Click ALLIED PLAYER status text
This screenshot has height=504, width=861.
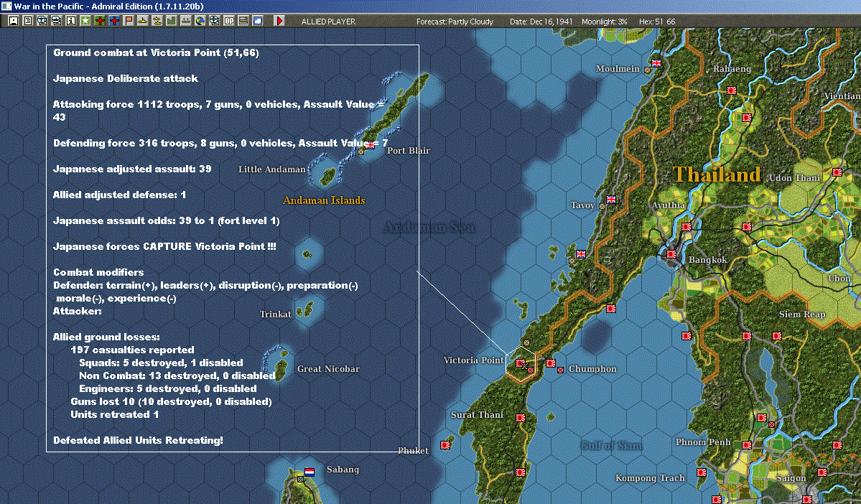pos(328,22)
